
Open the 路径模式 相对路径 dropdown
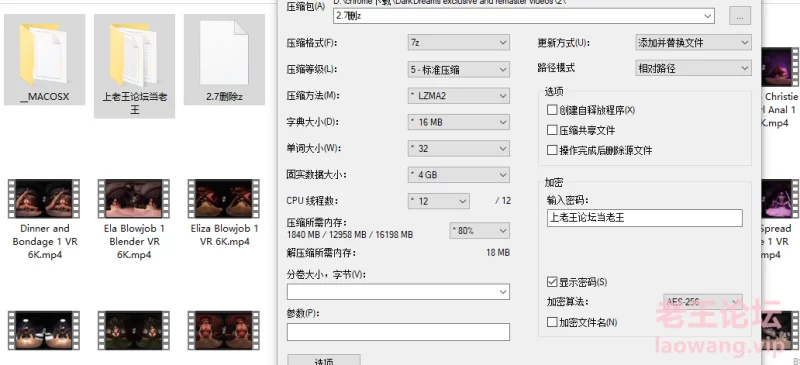(693, 68)
